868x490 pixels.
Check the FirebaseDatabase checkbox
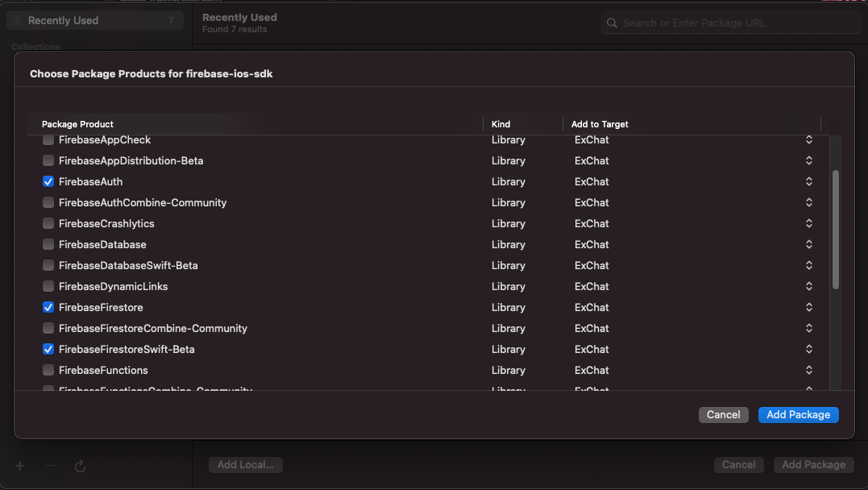tap(48, 245)
